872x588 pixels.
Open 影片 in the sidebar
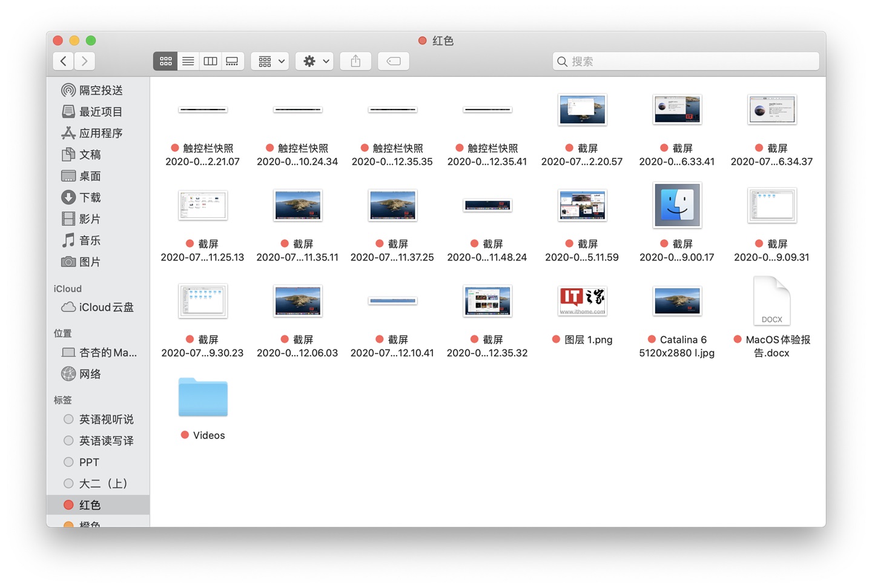point(98,219)
